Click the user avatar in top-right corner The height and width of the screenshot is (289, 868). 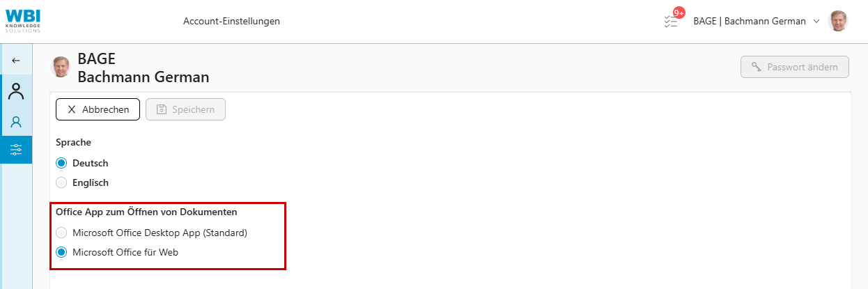[837, 21]
